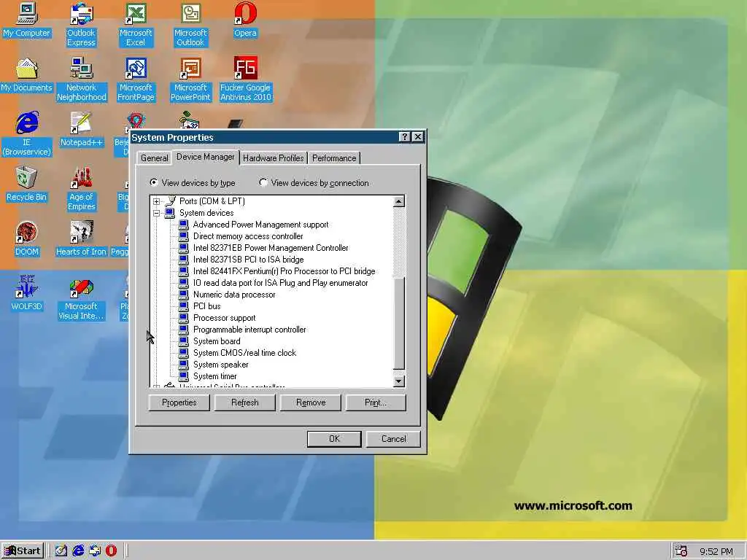Select View devices by type radio button
Image resolution: width=747 pixels, height=560 pixels.
point(154,182)
